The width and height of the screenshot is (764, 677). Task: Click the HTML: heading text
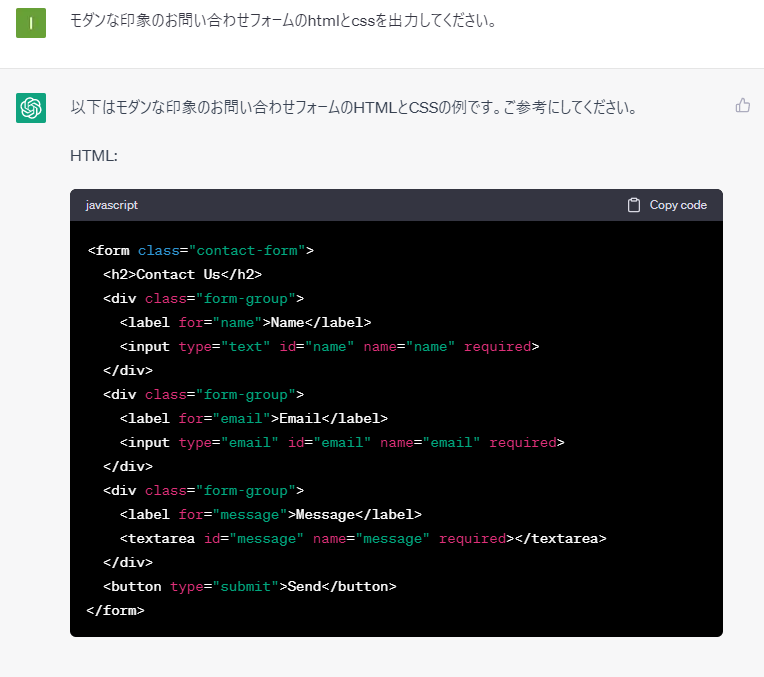coord(94,155)
